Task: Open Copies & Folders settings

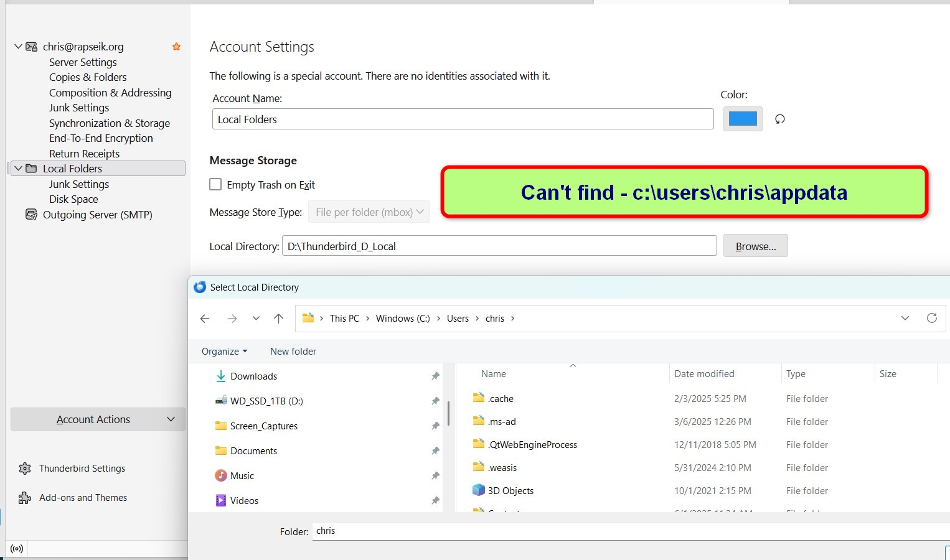Action: tap(88, 77)
